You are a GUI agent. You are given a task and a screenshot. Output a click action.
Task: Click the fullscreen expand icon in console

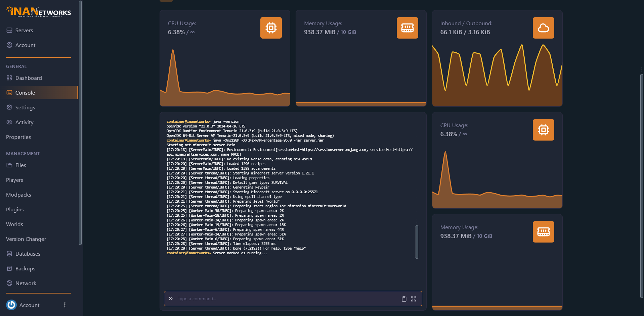[414, 299]
